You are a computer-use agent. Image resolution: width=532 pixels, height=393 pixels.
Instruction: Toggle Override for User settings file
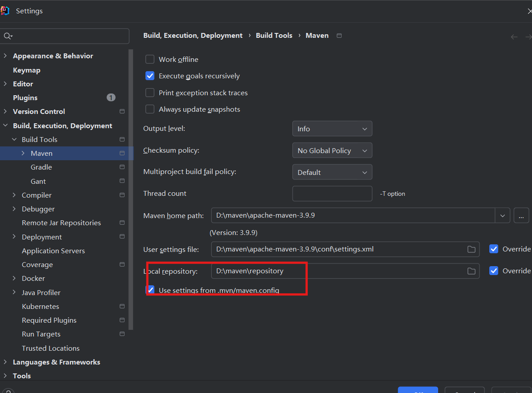[494, 249]
